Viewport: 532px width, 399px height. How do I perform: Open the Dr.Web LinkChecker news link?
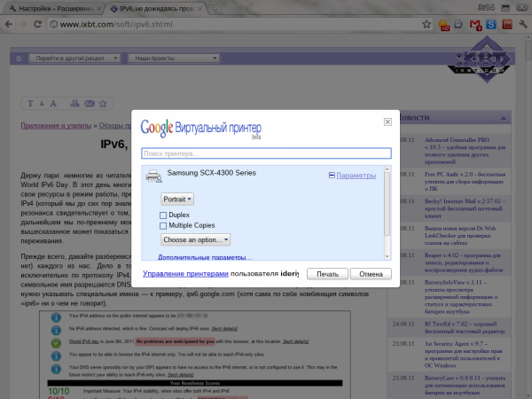click(x=460, y=236)
